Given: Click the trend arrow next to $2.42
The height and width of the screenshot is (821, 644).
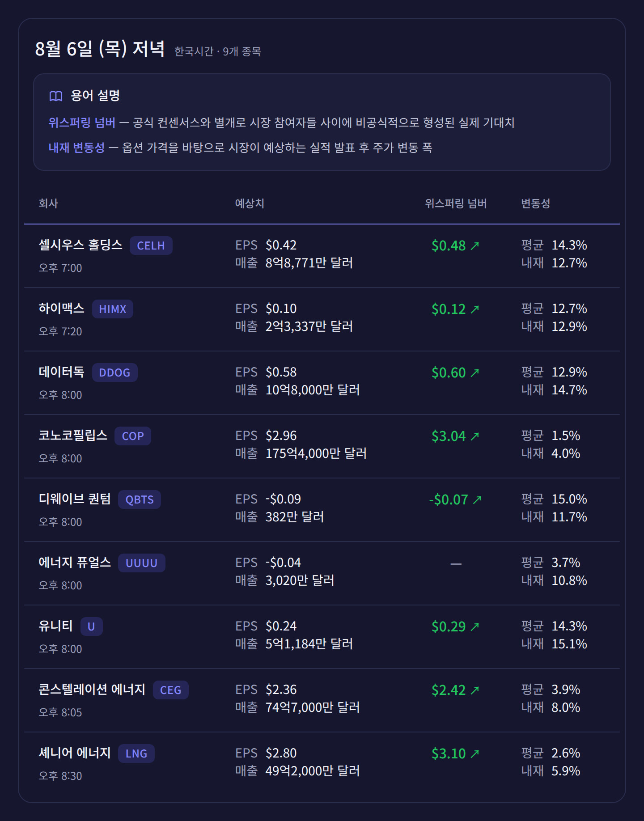Looking at the screenshot, I should coord(475,690).
